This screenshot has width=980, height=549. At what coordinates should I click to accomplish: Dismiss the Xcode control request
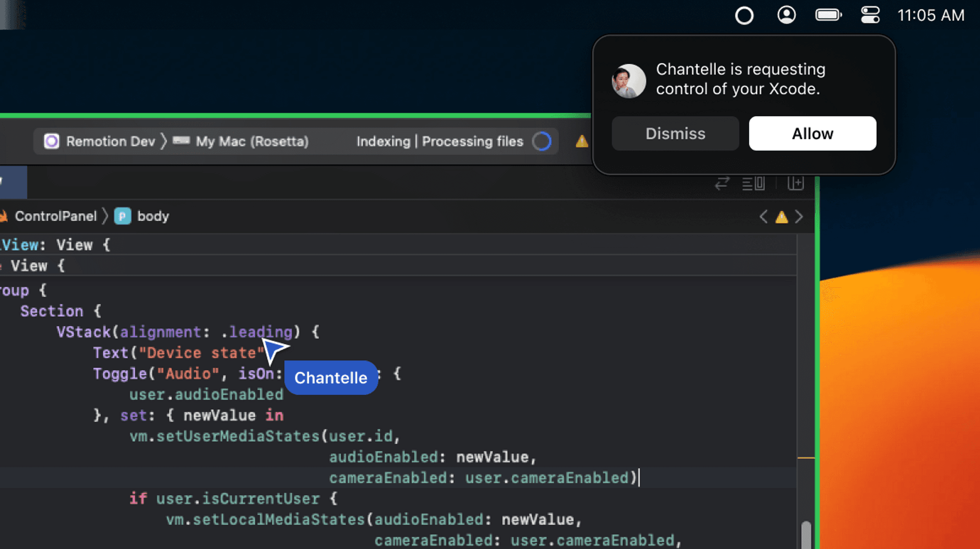[675, 133]
